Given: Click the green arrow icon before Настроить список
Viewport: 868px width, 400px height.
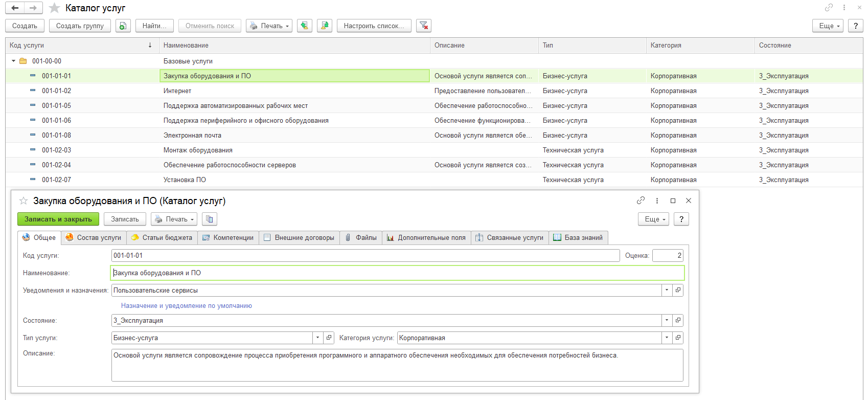Looking at the screenshot, I should click(x=325, y=26).
